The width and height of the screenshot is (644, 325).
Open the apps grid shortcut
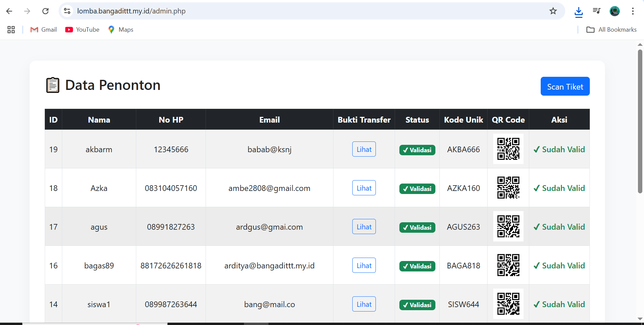coord(11,30)
